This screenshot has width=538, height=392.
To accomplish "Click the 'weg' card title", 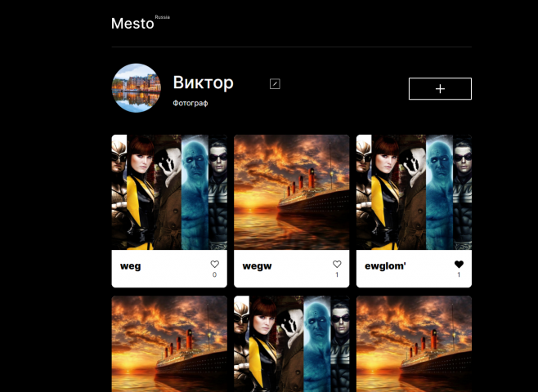I will [x=130, y=266].
